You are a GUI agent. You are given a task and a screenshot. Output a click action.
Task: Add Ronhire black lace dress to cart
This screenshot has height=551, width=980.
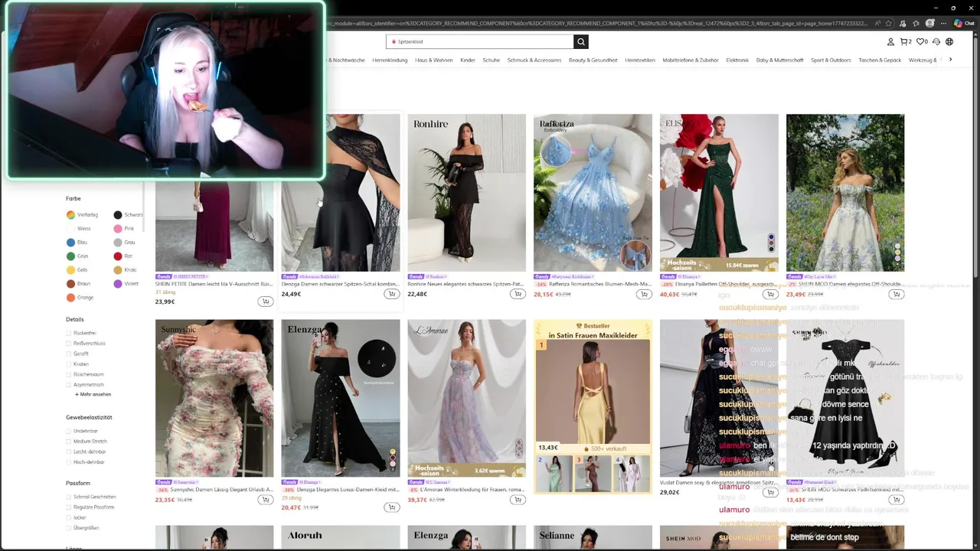point(518,294)
